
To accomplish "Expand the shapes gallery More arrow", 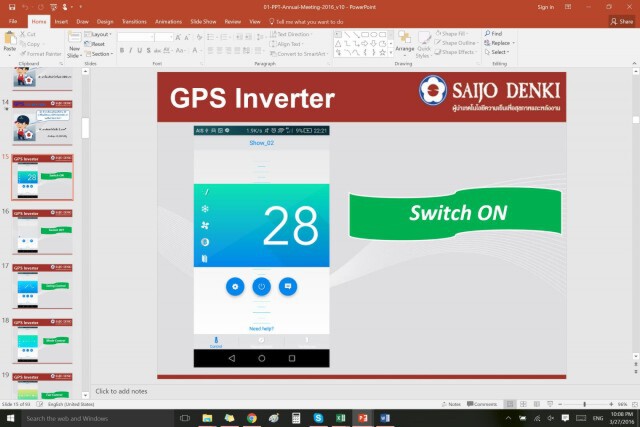I will point(391,53).
